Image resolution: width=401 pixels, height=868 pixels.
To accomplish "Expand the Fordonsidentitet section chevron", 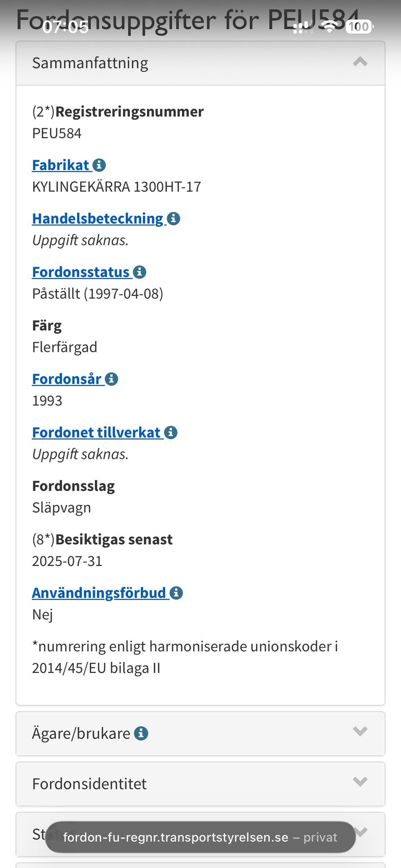I will [360, 782].
